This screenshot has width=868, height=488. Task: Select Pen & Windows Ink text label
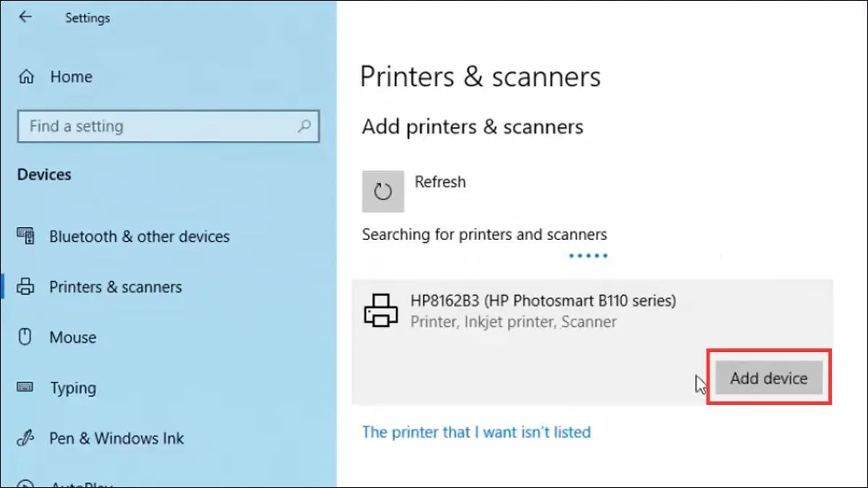pos(116,439)
